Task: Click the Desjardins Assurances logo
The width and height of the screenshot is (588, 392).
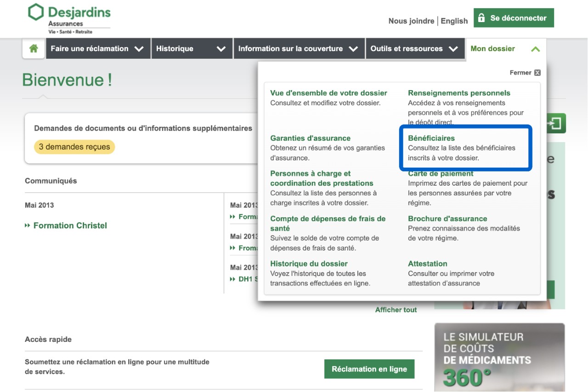Action: [69, 19]
